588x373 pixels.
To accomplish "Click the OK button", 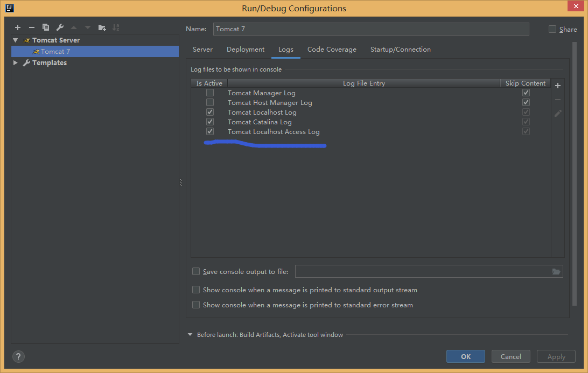I will (466, 356).
